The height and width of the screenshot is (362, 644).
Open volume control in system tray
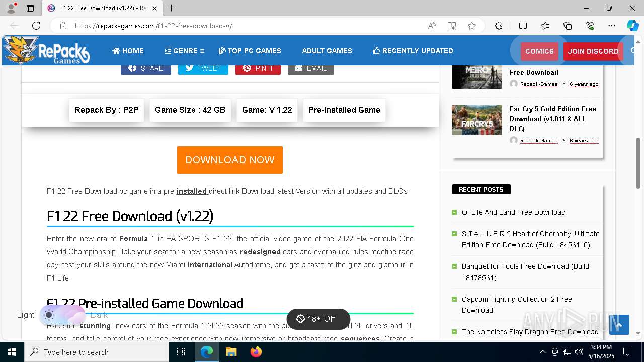coord(579,352)
